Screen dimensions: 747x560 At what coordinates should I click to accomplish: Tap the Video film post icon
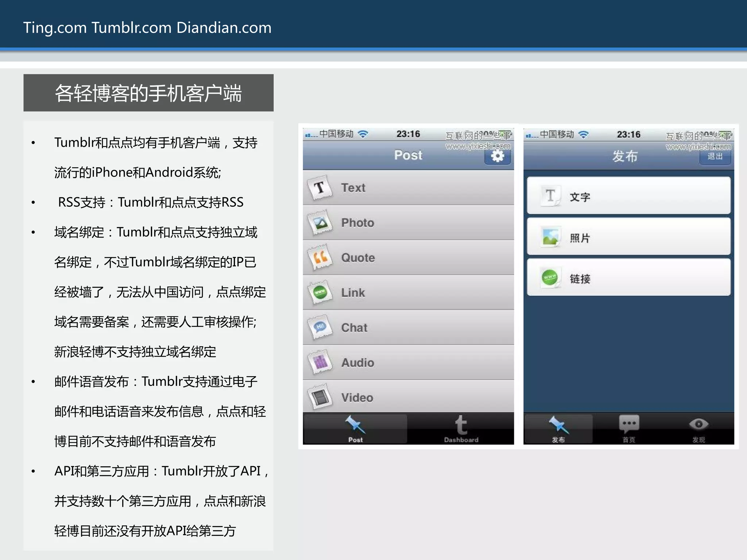pos(320,397)
